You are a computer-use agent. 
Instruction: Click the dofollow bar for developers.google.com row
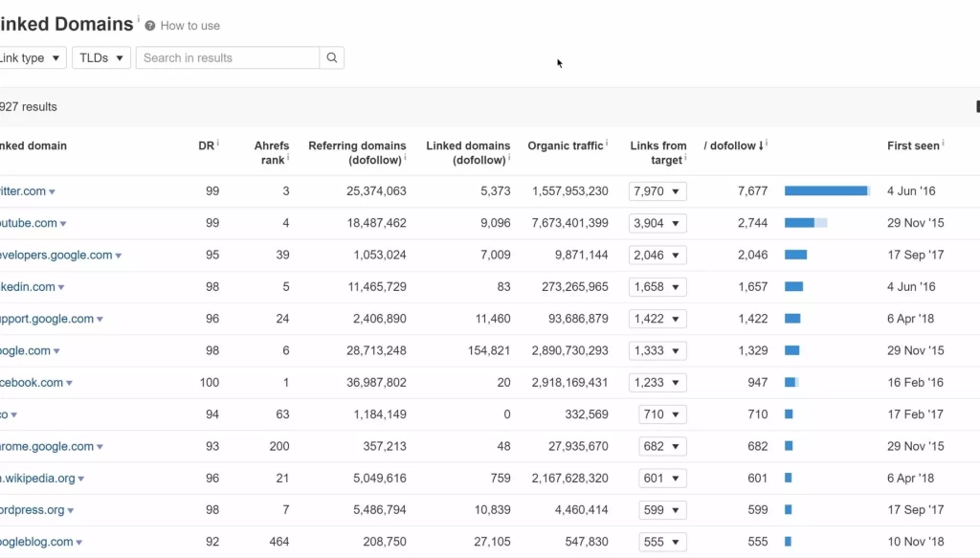click(796, 255)
